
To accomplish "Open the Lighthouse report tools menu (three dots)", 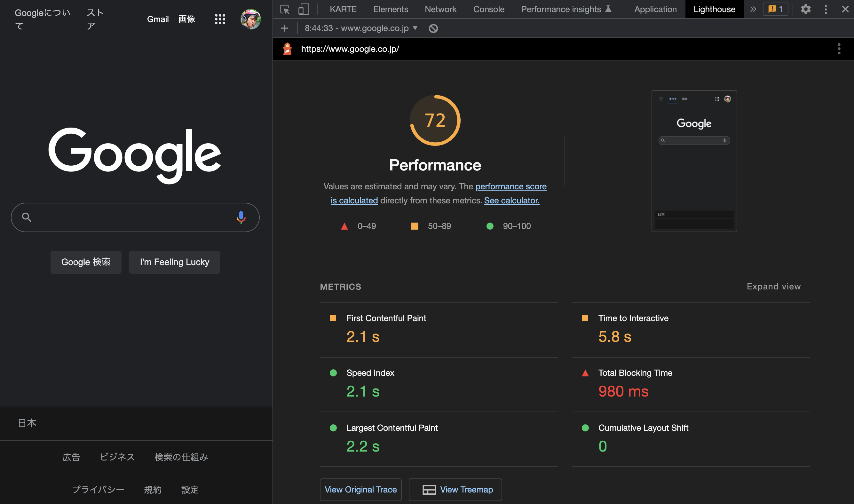I will (839, 49).
